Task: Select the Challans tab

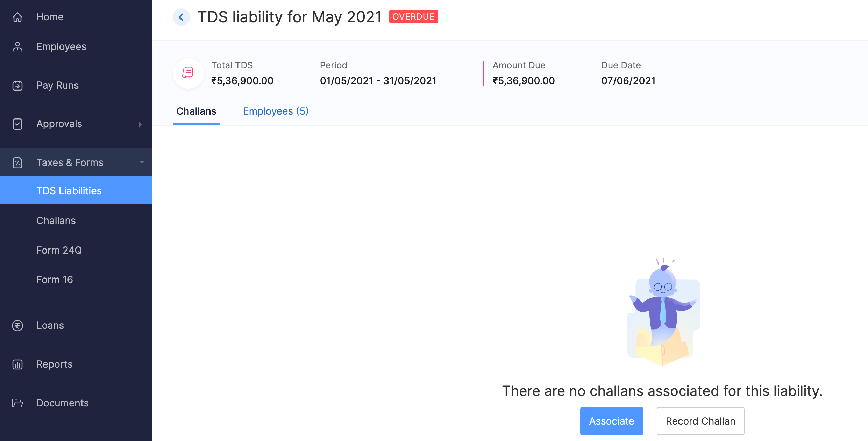Action: pos(196,111)
